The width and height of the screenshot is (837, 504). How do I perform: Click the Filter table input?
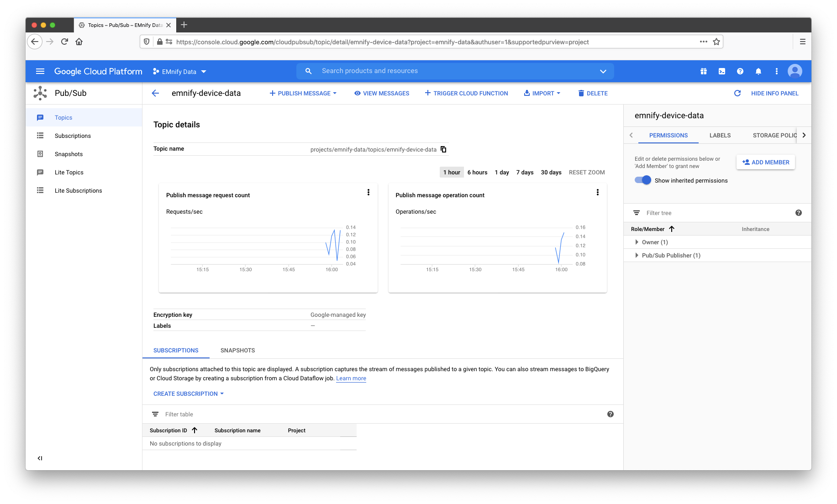tap(384, 414)
